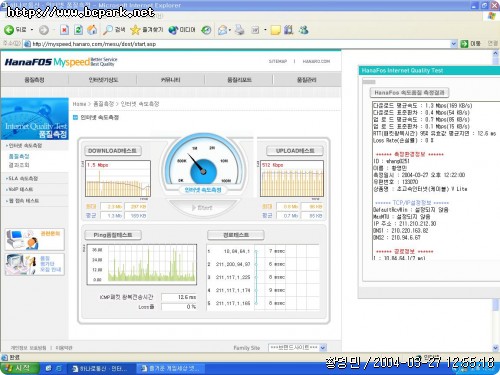
Task: Click the 0 % Loss rate field
Action: tap(179, 307)
